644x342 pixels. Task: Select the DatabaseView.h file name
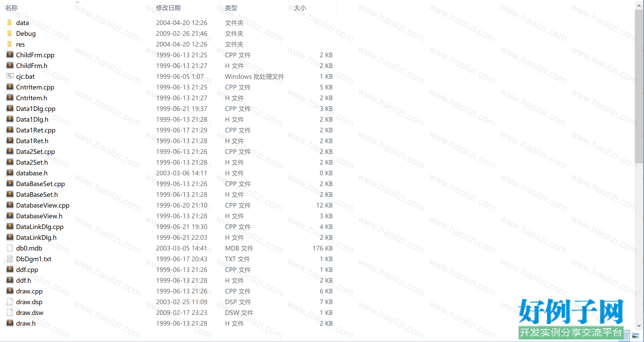click(39, 216)
